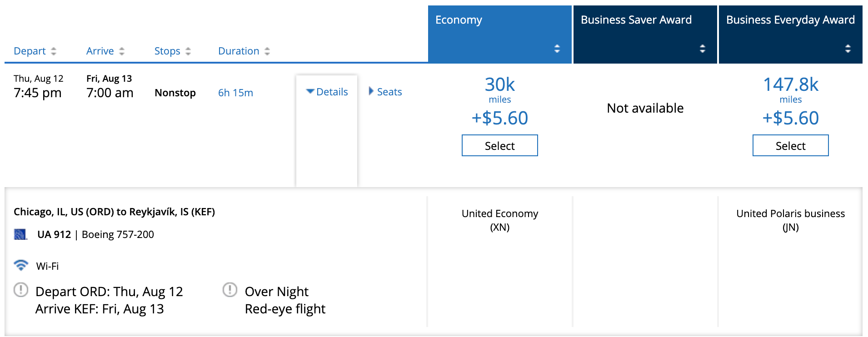Sort via Business Everyday Award arrows
The height and width of the screenshot is (337, 868).
click(848, 49)
